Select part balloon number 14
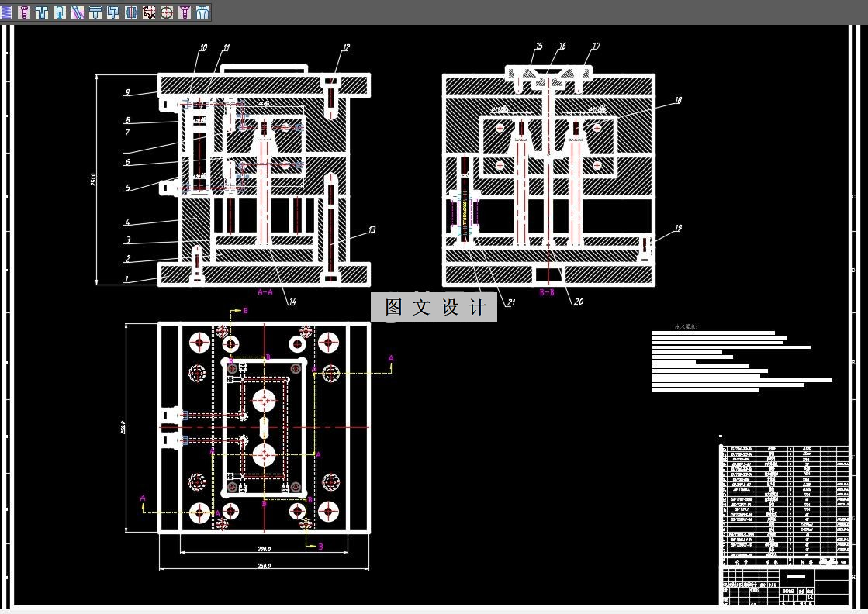This screenshot has height=614, width=868. pos(292,302)
